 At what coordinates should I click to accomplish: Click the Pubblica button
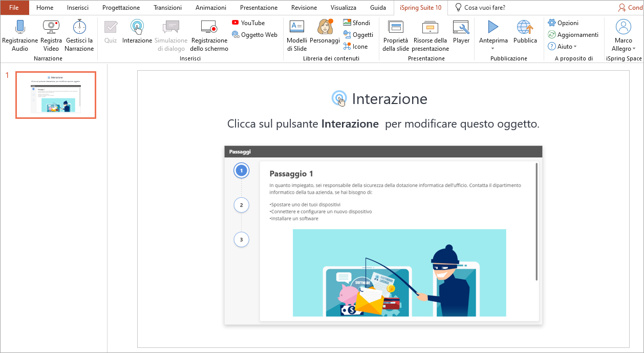(525, 27)
